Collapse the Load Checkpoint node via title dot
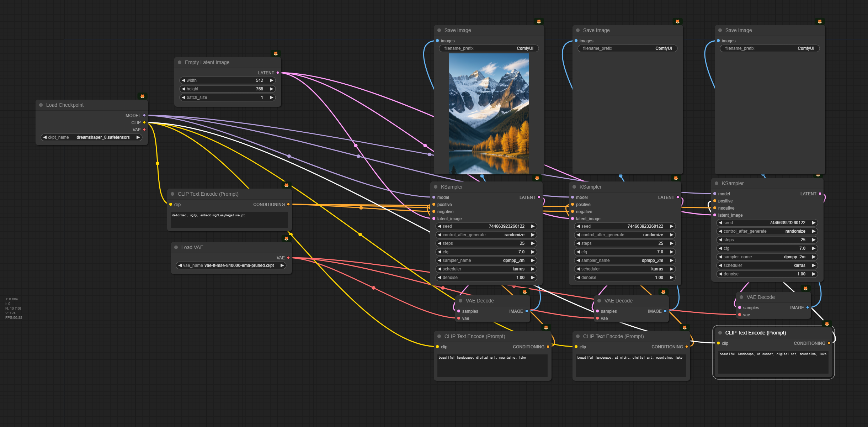 pos(41,105)
